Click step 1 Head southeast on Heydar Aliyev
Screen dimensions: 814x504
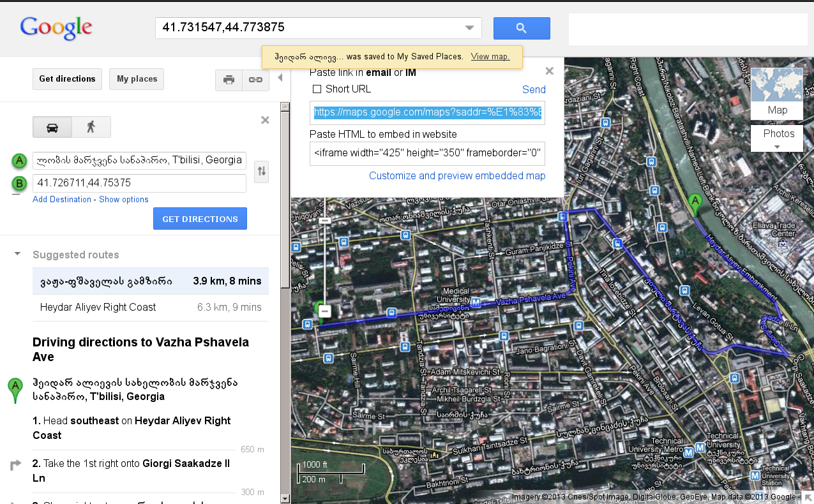click(132, 428)
